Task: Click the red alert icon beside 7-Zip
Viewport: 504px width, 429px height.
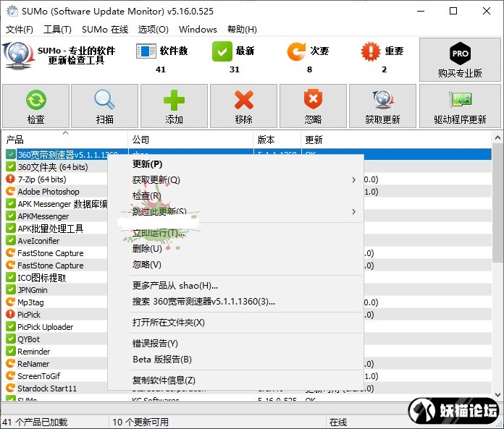Action: pyautogui.click(x=11, y=179)
